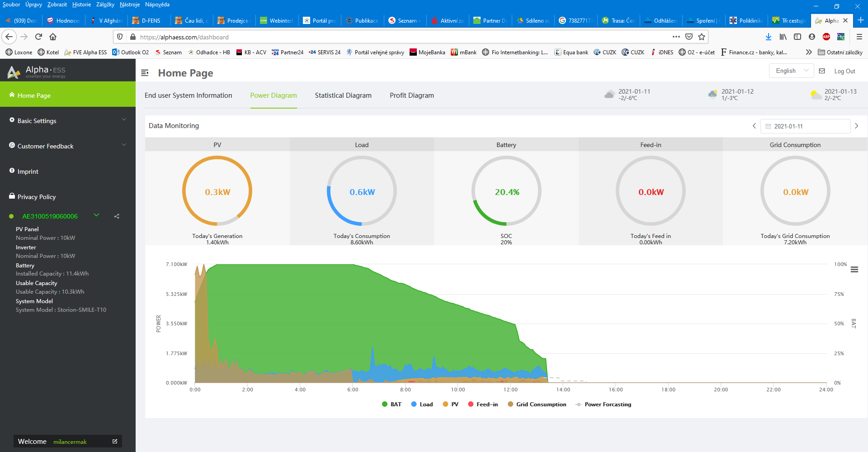The height and width of the screenshot is (452, 868).
Task: Switch to the Profit Diagram tab
Action: click(412, 95)
